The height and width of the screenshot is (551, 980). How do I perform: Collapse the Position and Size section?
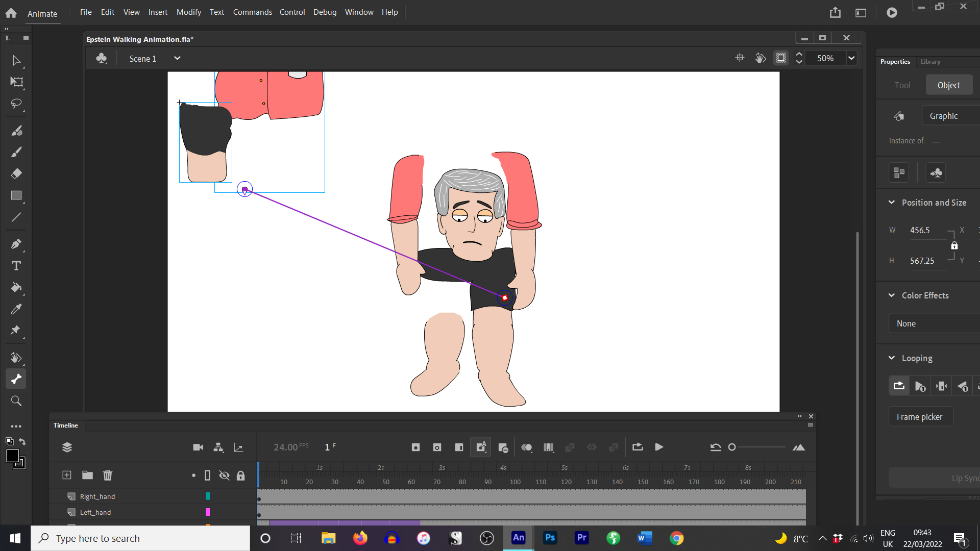tap(892, 203)
